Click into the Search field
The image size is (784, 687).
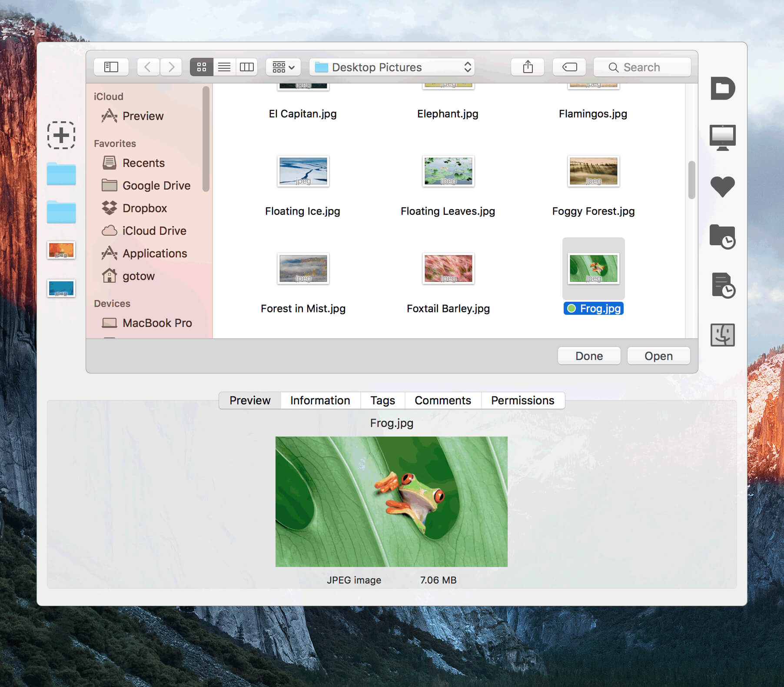[642, 67]
